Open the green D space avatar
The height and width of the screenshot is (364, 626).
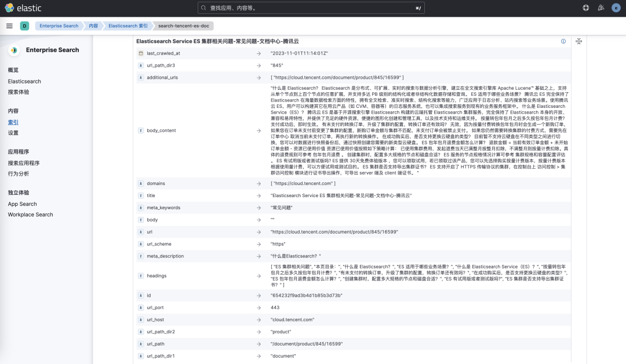click(x=24, y=26)
